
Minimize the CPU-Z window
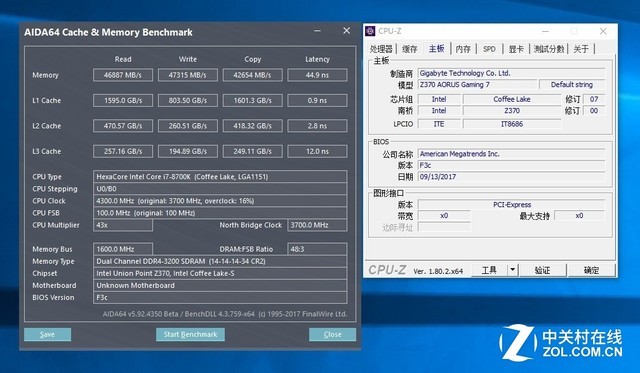(x=545, y=31)
